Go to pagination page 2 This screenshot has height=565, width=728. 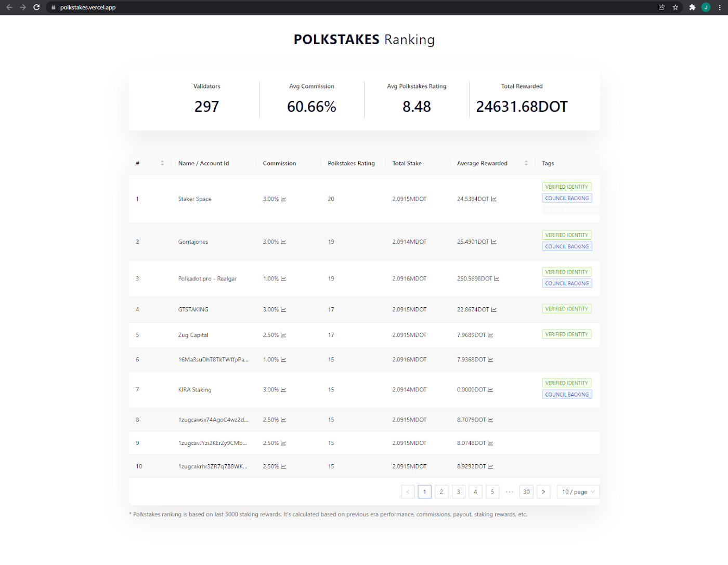pos(441,492)
